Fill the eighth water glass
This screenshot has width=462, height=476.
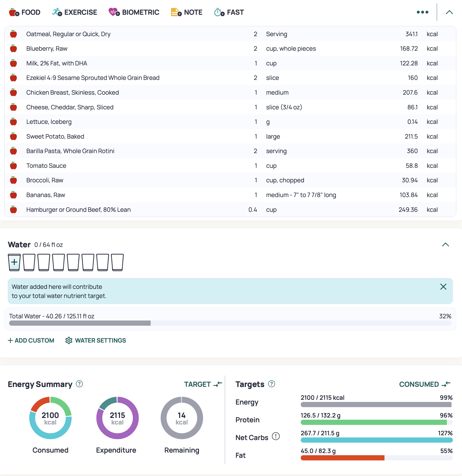pos(117,262)
